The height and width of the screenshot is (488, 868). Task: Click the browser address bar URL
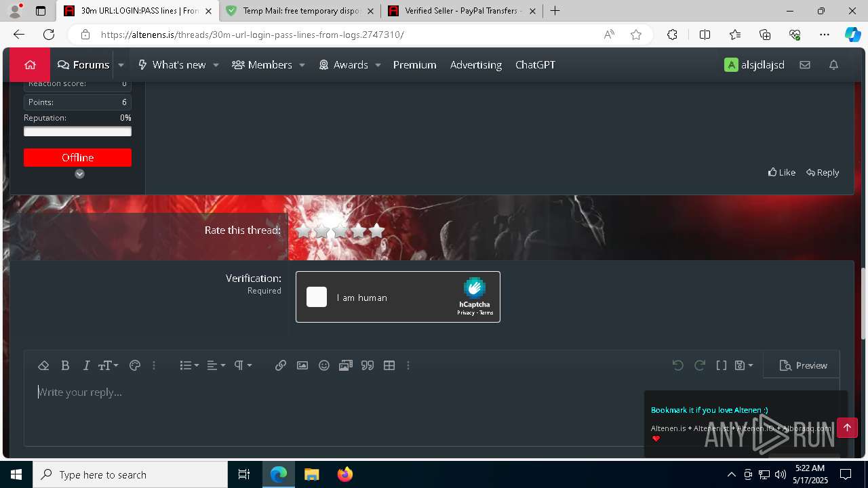click(x=252, y=35)
